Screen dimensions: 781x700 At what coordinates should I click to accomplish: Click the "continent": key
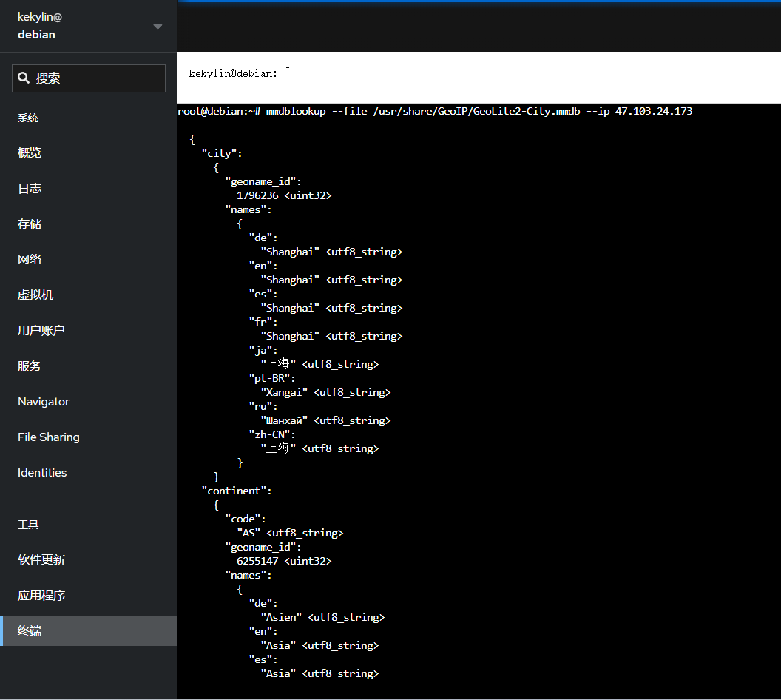point(237,491)
